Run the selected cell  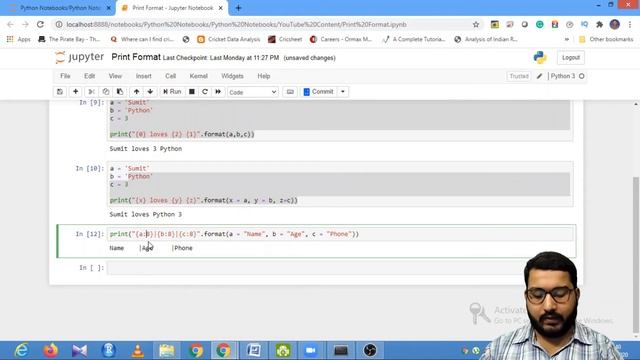click(172, 92)
